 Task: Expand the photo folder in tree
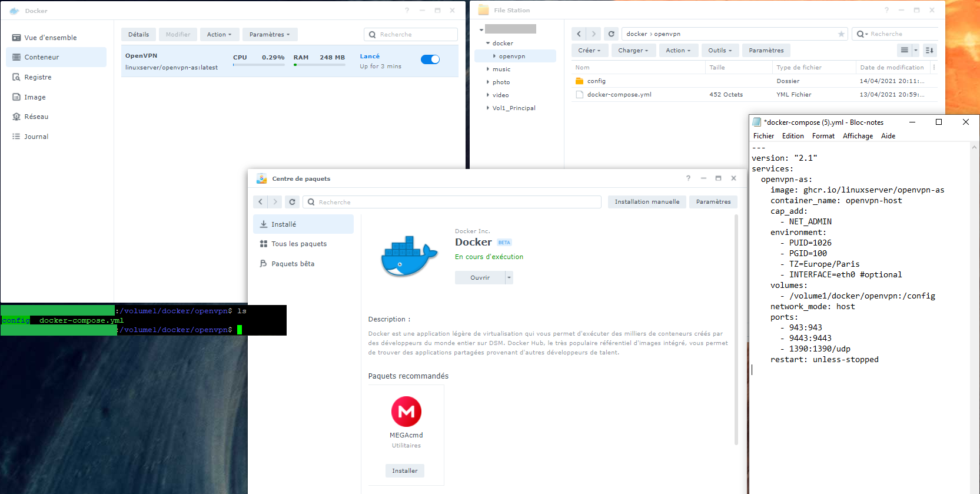488,82
